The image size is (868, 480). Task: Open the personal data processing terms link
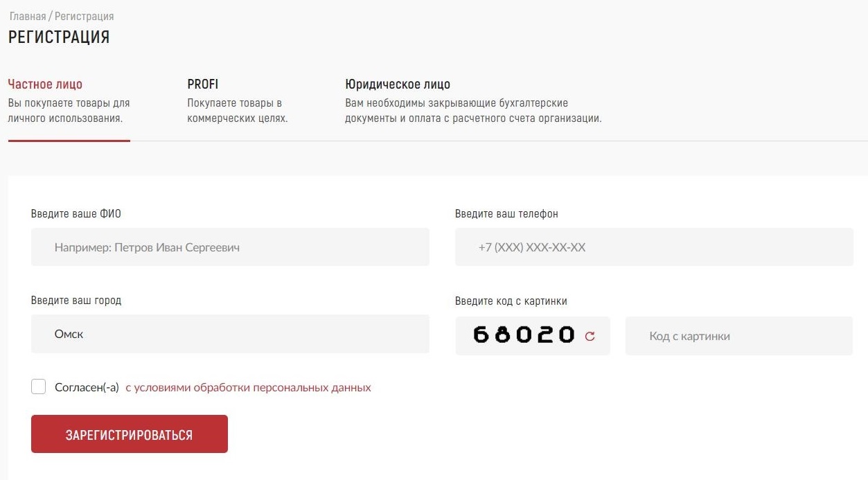248,387
